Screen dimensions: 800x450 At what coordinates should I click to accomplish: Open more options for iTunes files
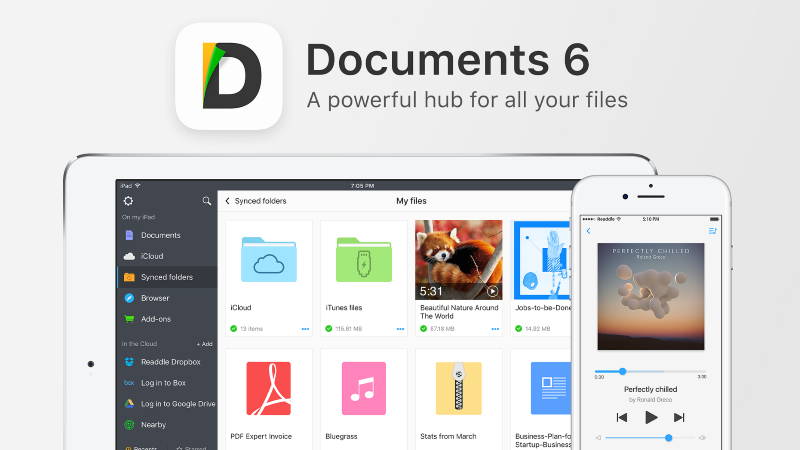click(400, 328)
